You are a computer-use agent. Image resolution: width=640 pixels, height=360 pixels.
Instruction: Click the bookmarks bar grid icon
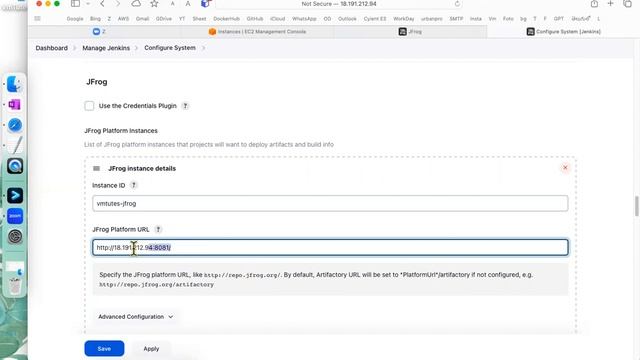click(38, 19)
